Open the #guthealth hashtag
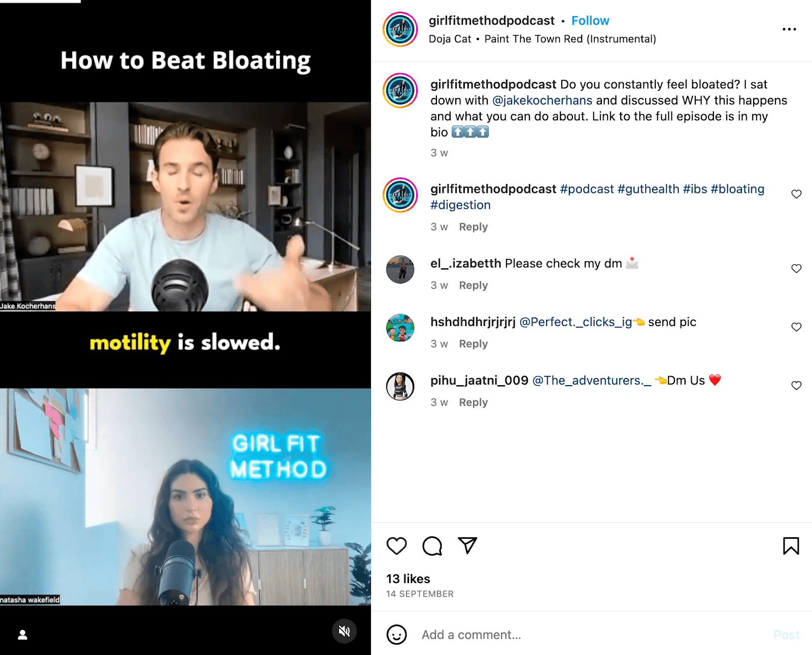The width and height of the screenshot is (812, 655). pyautogui.click(x=648, y=189)
